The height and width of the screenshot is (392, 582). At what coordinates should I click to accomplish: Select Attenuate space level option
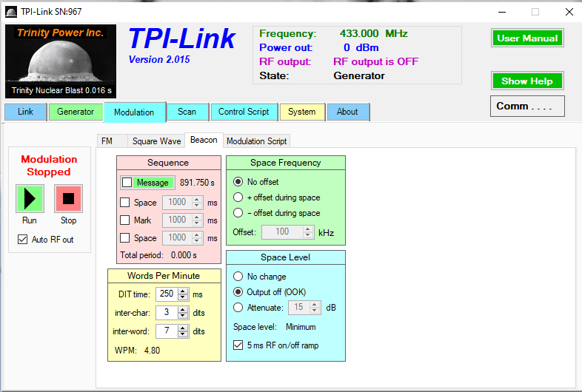[x=238, y=307]
